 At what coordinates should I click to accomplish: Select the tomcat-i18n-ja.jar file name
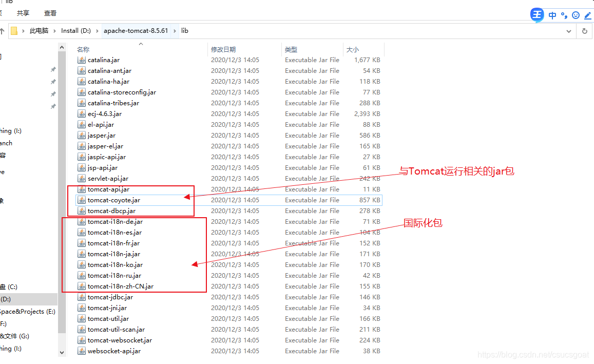[x=113, y=254]
